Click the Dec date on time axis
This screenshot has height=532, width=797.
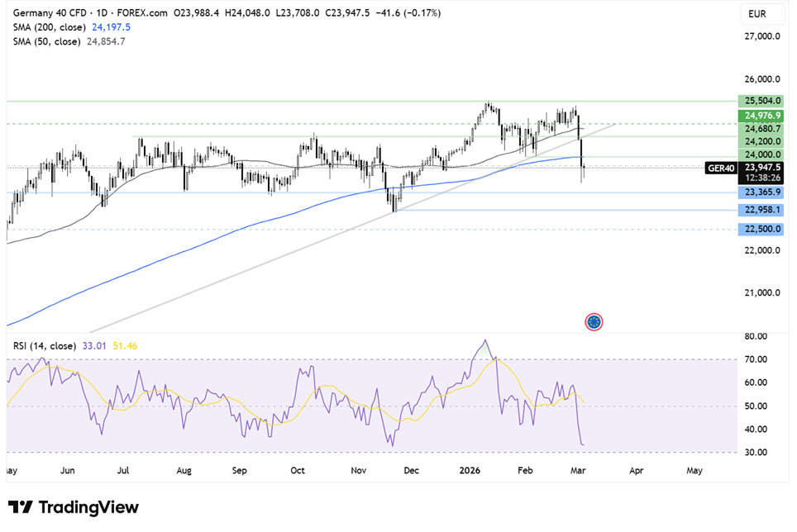click(x=411, y=471)
